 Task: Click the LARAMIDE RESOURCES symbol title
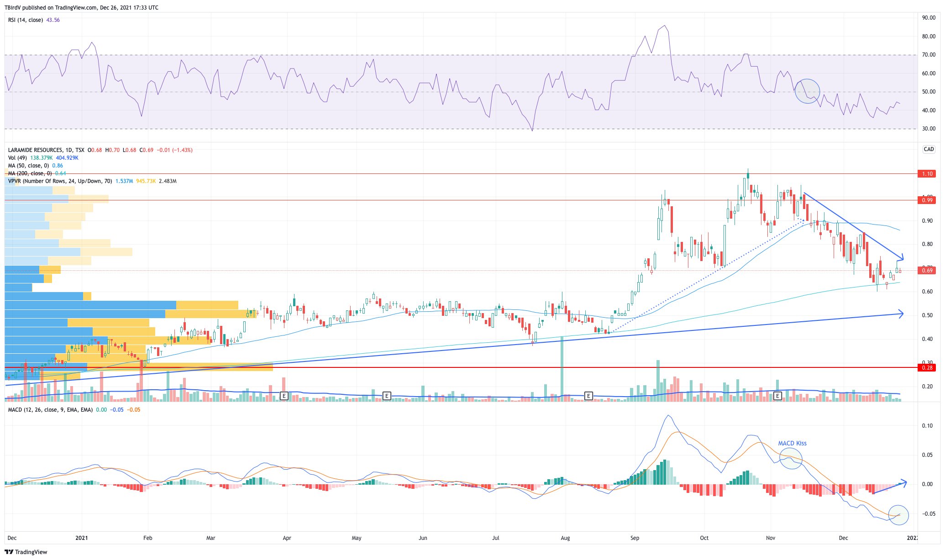[35, 150]
